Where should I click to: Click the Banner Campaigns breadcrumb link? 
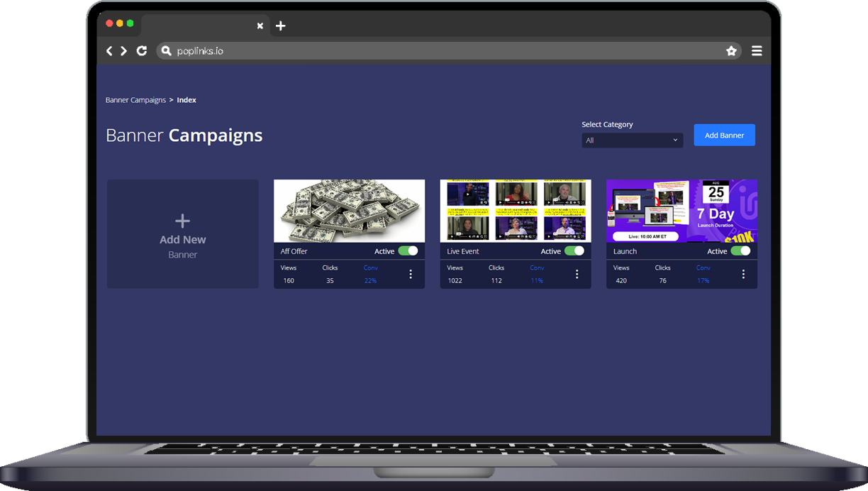coord(135,100)
